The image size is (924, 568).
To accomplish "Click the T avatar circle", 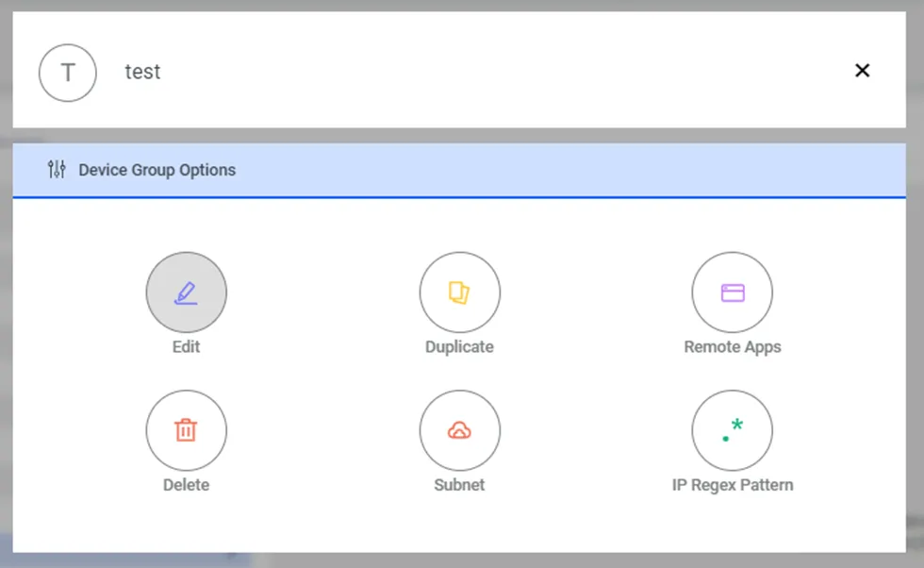I will coord(68,73).
